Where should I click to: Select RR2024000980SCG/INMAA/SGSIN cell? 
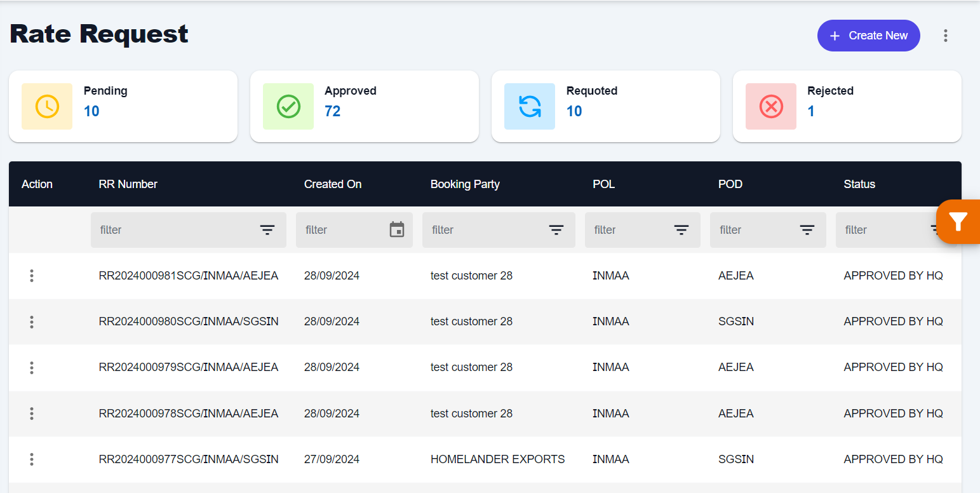click(x=189, y=321)
